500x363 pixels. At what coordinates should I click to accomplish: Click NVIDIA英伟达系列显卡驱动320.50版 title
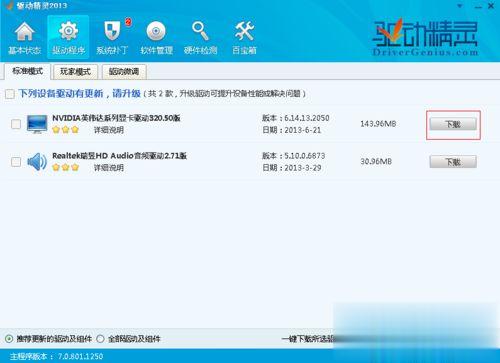coord(116,118)
